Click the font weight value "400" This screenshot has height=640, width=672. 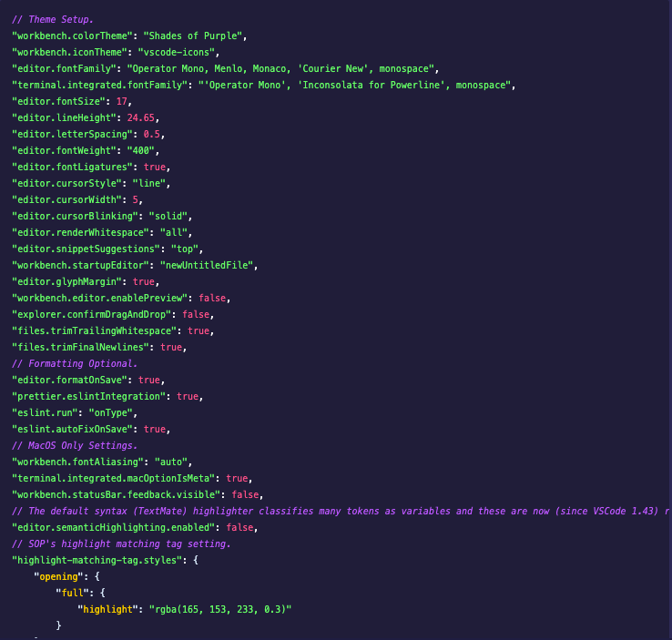[140, 150]
